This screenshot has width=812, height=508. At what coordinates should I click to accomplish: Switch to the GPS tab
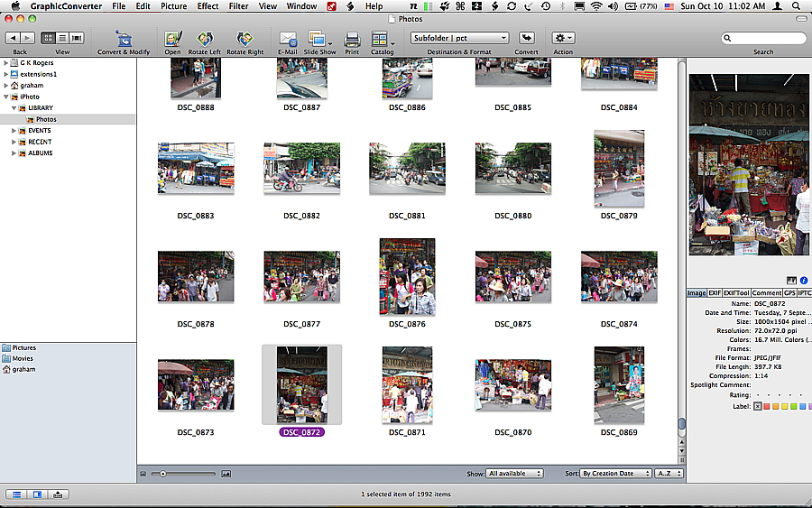(x=789, y=293)
